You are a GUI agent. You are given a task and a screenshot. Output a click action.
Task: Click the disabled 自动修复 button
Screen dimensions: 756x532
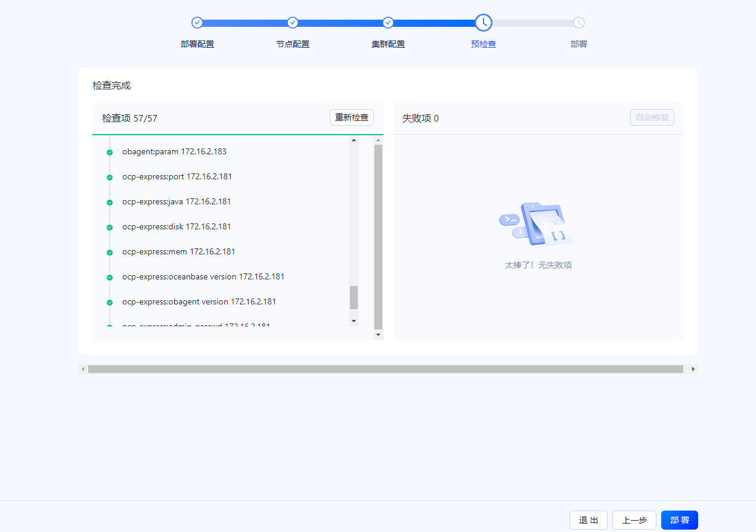tap(652, 117)
